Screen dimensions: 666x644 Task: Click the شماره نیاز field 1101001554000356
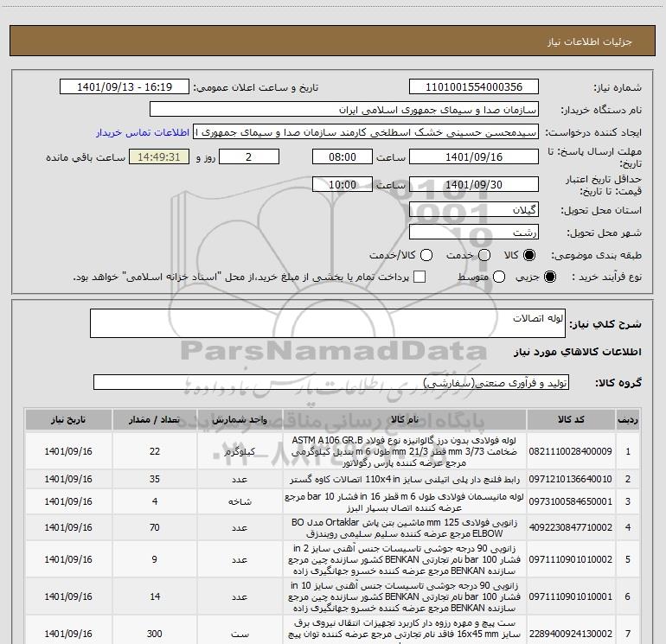click(x=474, y=87)
